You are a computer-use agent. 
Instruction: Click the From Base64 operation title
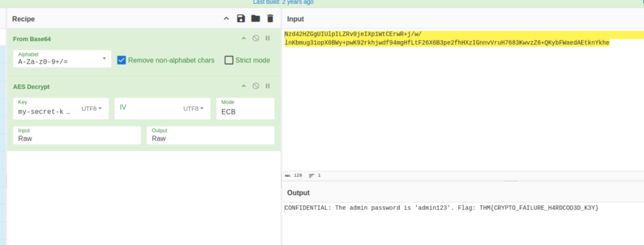point(32,39)
